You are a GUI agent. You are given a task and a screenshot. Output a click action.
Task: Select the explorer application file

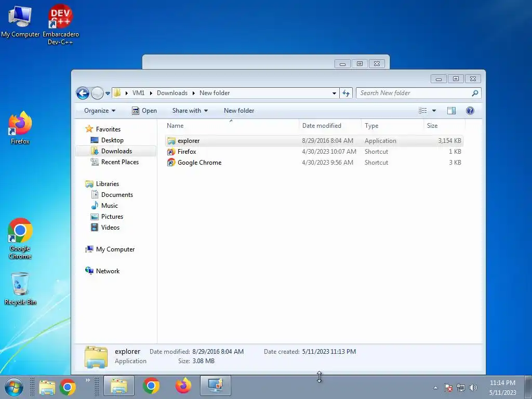[x=314, y=141]
